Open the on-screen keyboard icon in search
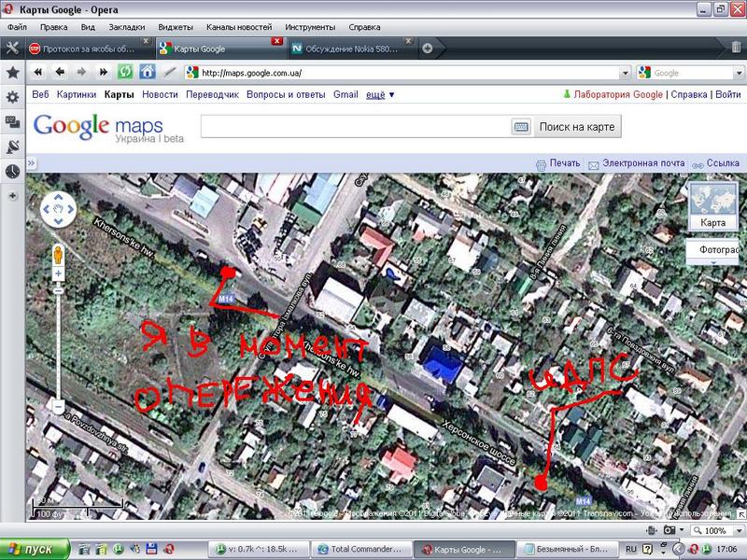Image resolution: width=747 pixels, height=560 pixels. click(521, 127)
